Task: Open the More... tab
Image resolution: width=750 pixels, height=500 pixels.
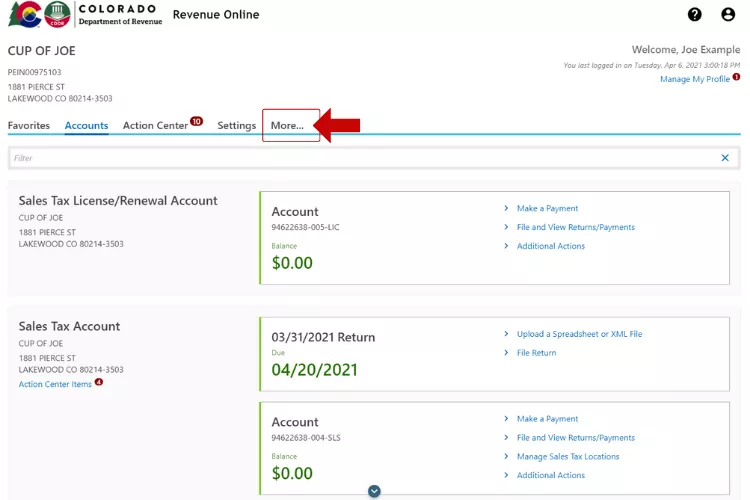Action: (x=288, y=126)
